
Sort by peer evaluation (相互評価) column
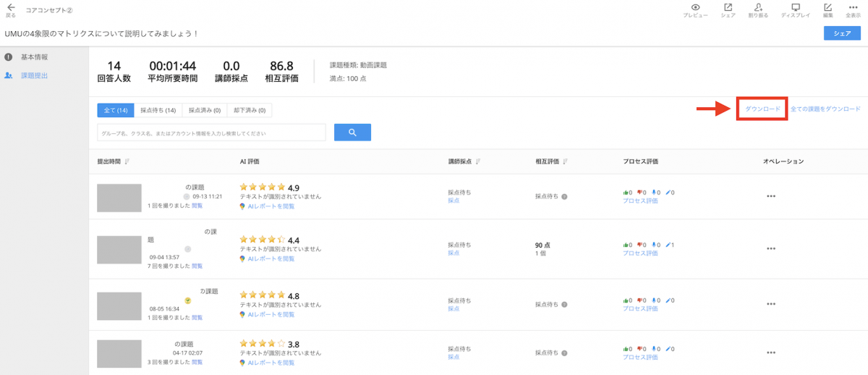point(564,161)
